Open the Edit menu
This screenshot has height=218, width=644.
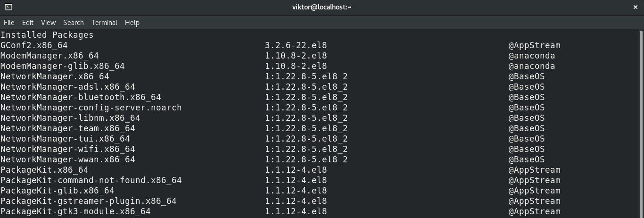point(28,23)
